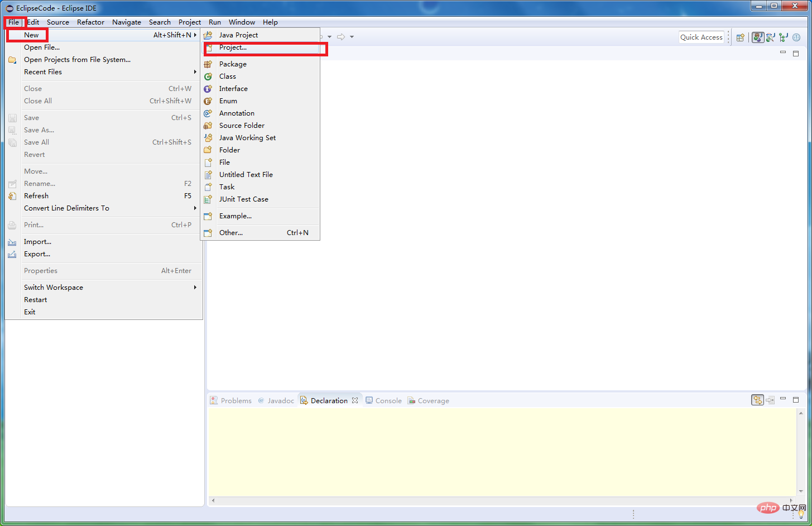Expand Convert Line Delimiters To submenu
The height and width of the screenshot is (526, 812).
[x=103, y=208]
